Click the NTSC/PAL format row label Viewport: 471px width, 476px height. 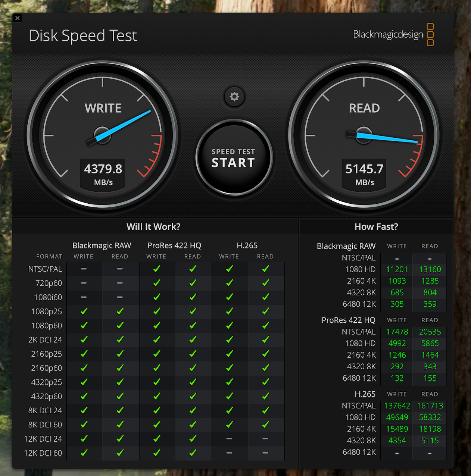[45, 269]
